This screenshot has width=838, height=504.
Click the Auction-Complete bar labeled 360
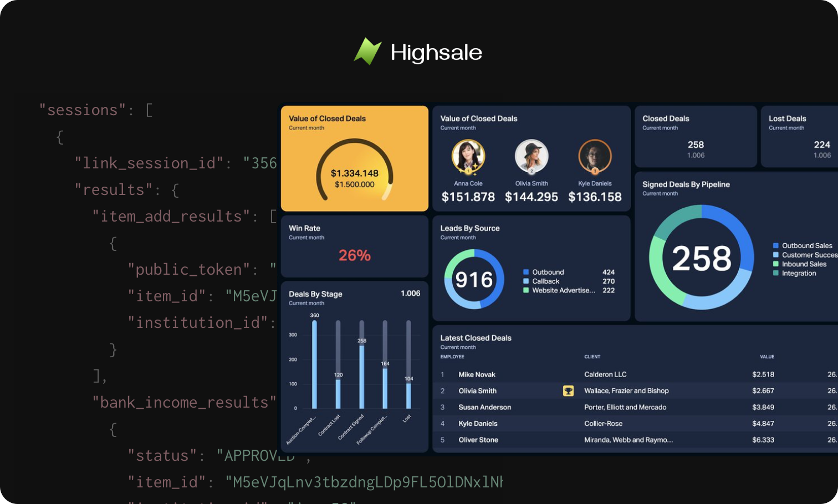[x=314, y=366]
